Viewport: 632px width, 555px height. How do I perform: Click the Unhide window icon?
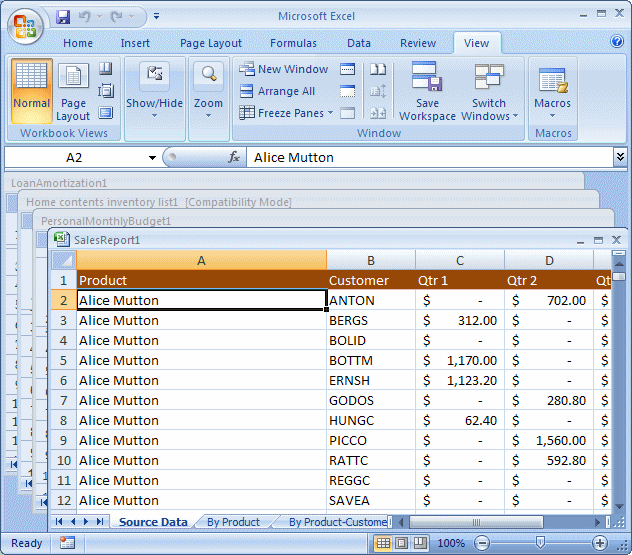tap(347, 113)
